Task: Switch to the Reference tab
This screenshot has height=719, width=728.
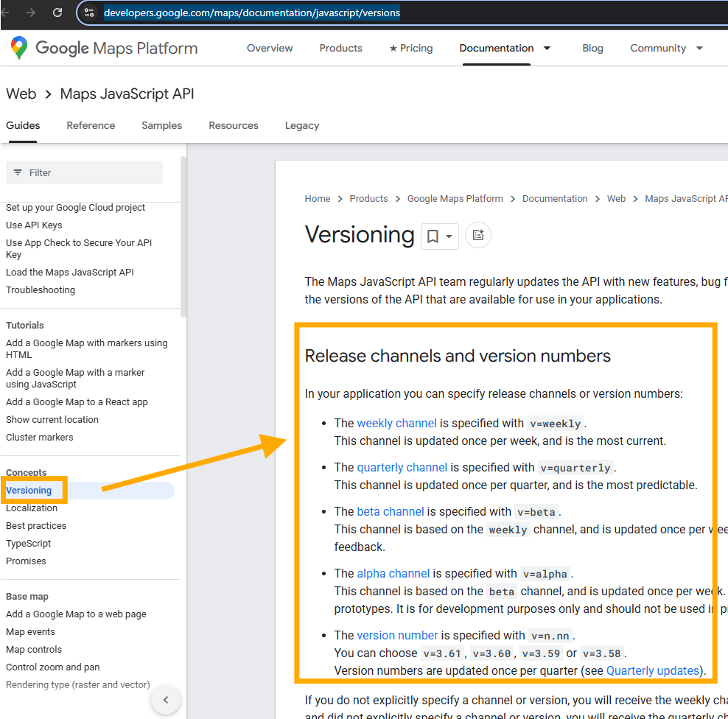Action: (91, 125)
